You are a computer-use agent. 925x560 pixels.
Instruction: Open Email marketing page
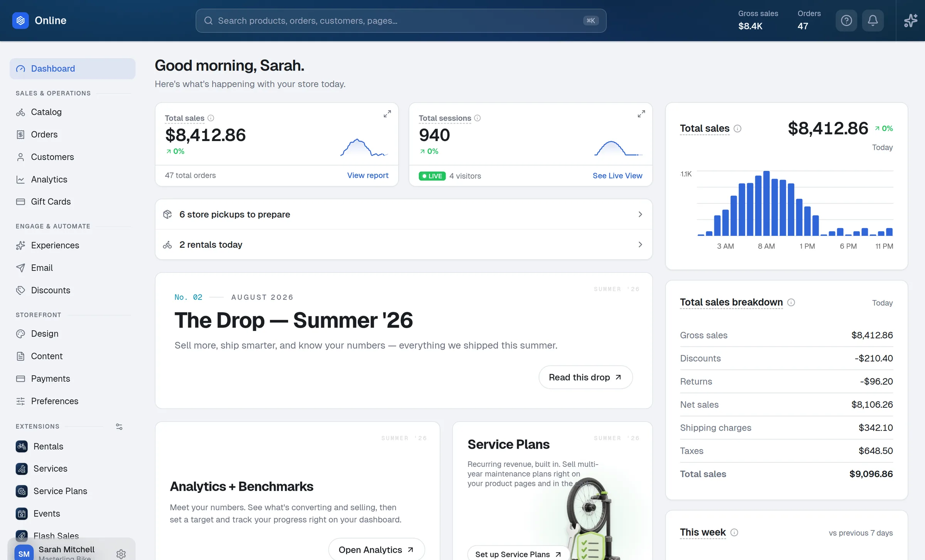(x=72, y=267)
